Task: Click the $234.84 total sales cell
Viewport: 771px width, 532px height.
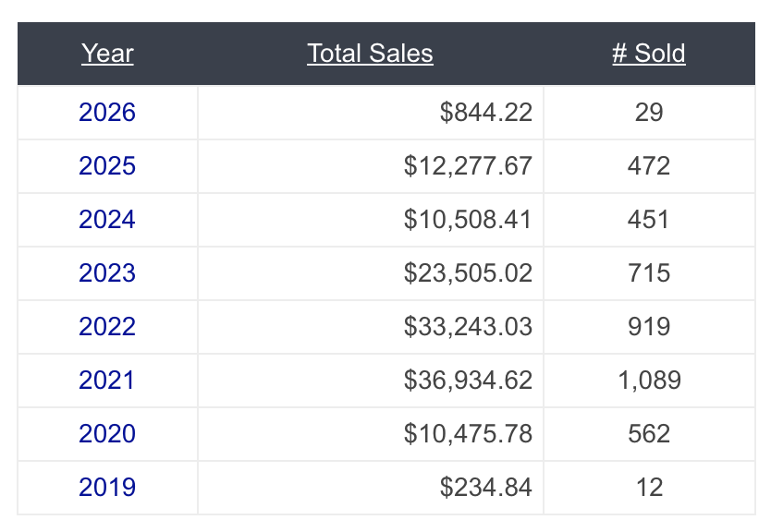Action: [x=485, y=488]
